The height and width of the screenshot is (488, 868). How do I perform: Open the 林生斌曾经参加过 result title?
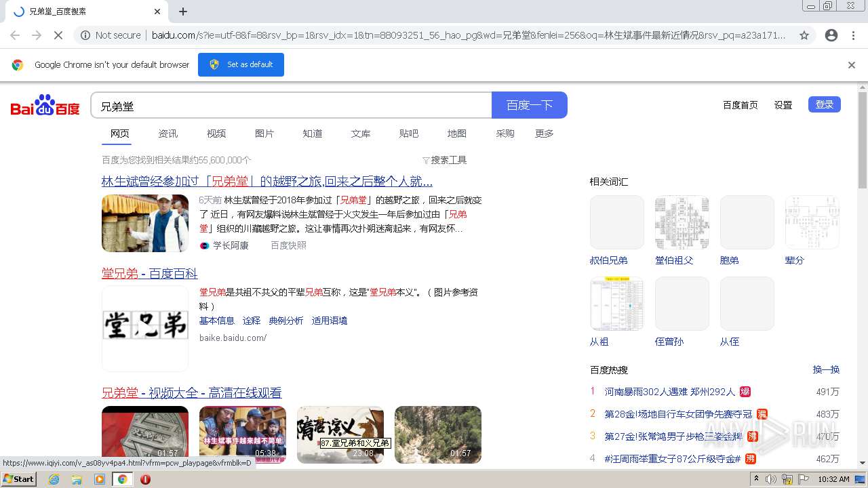[x=267, y=182]
